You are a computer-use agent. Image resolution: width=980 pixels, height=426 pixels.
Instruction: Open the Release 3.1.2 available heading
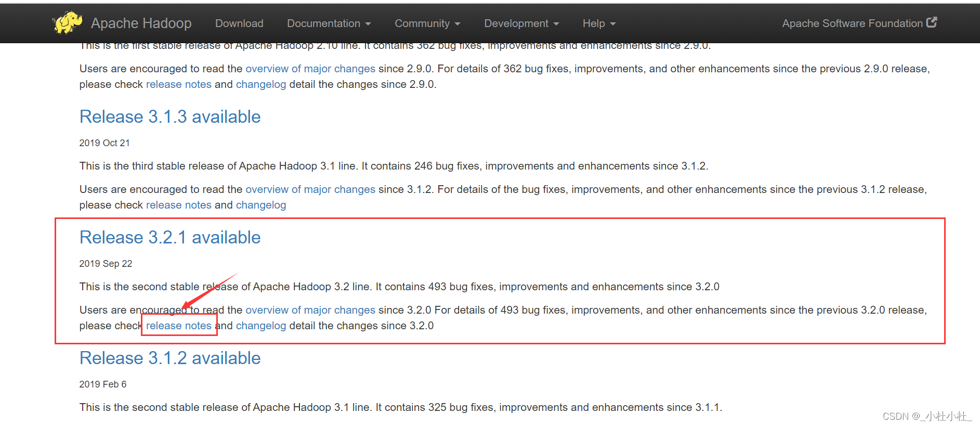click(x=170, y=358)
